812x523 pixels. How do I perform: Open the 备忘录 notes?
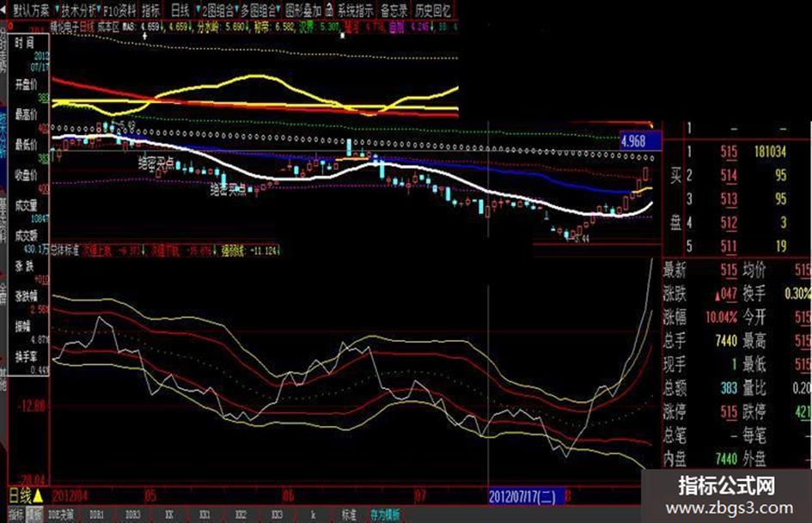click(394, 9)
